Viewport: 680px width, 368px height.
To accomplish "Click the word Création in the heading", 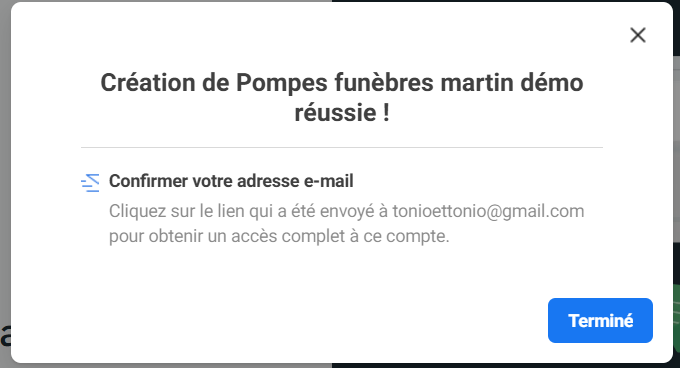I will (x=147, y=82).
